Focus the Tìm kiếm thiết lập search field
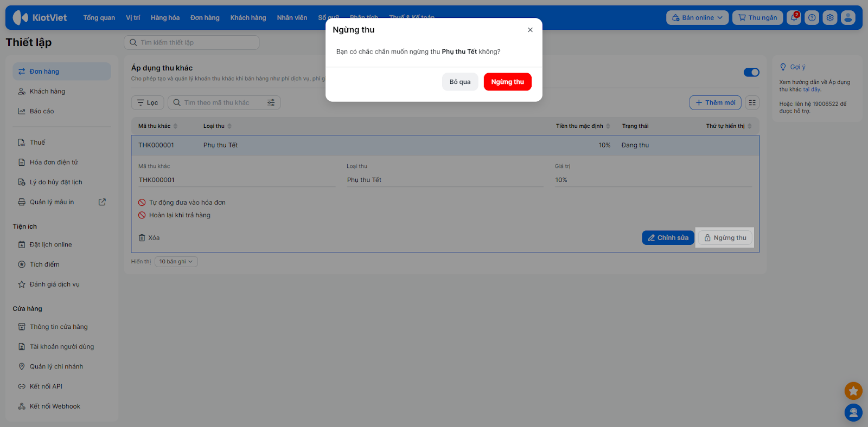868x427 pixels. point(192,42)
